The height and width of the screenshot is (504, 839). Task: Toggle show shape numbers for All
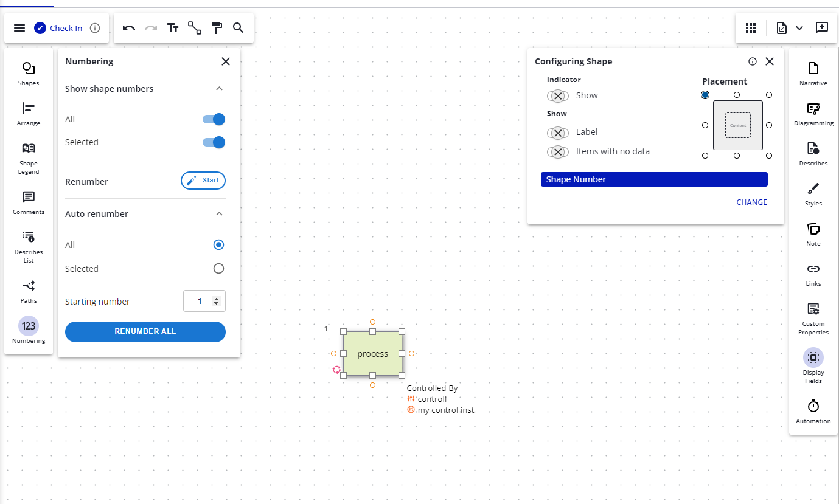[214, 119]
